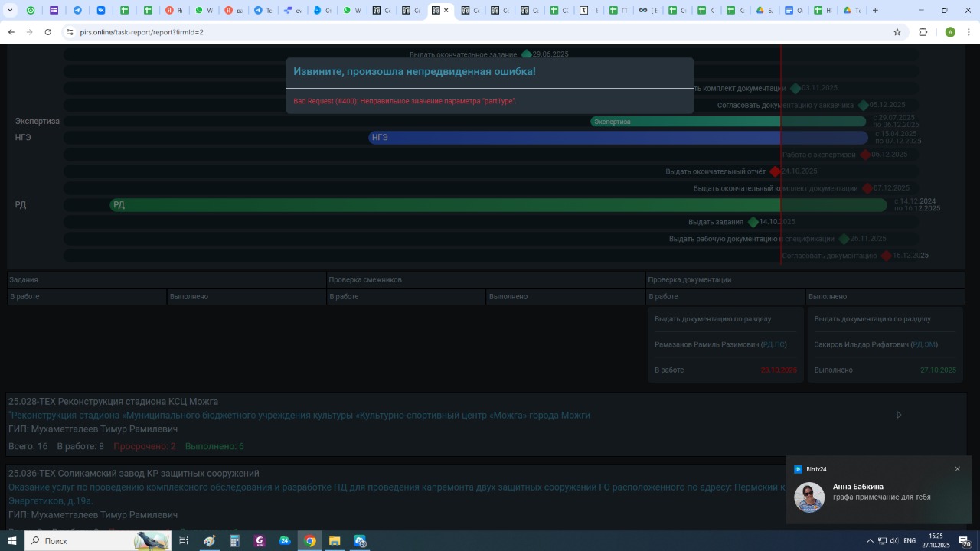Open Windows Start menu

pos(11,541)
